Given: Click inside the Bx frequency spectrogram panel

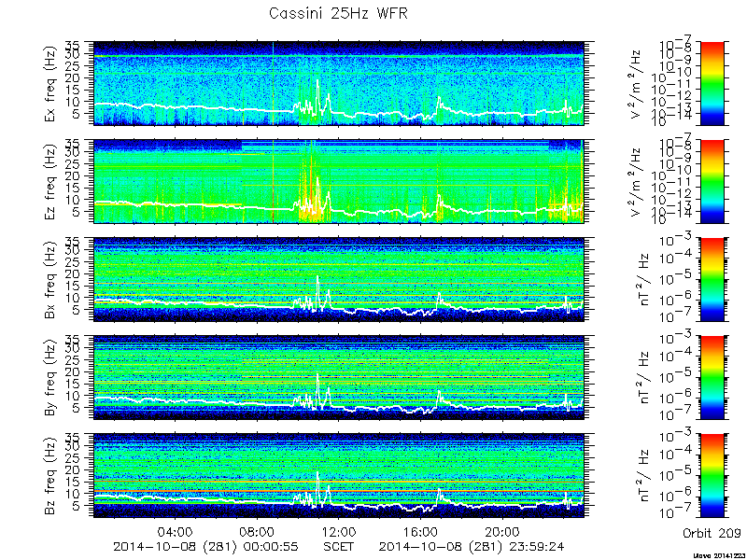Looking at the screenshot, I should pos(338,279).
